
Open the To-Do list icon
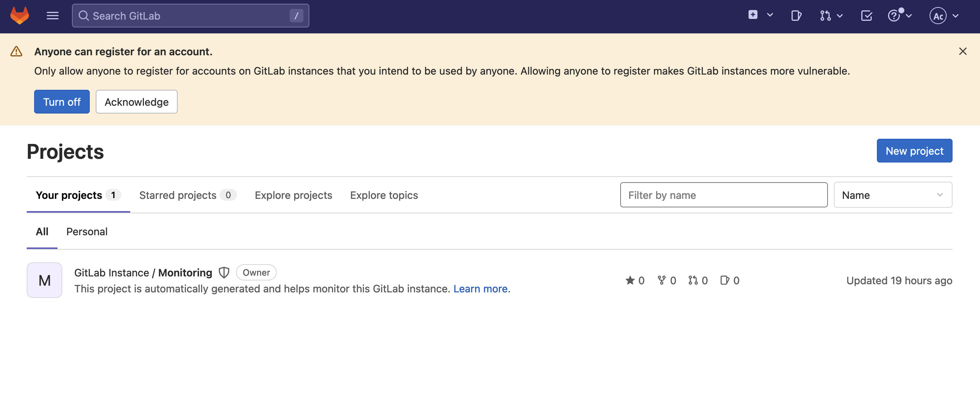click(x=866, y=16)
